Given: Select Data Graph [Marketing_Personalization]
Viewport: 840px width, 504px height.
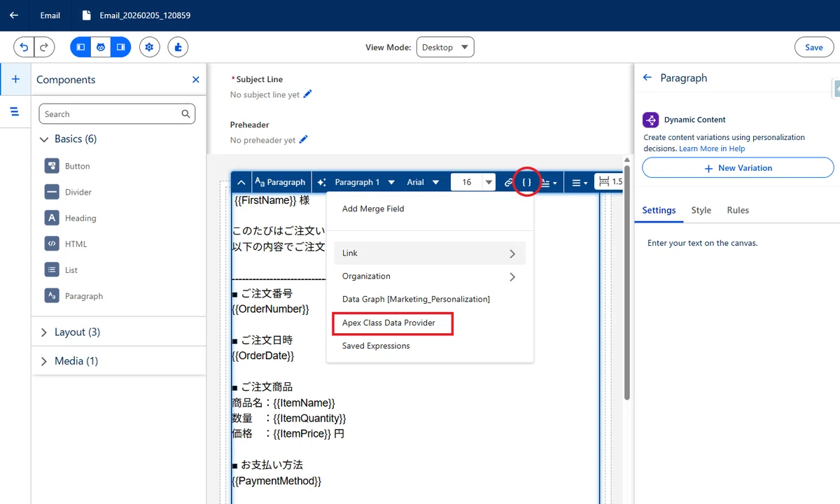Looking at the screenshot, I should click(x=416, y=299).
